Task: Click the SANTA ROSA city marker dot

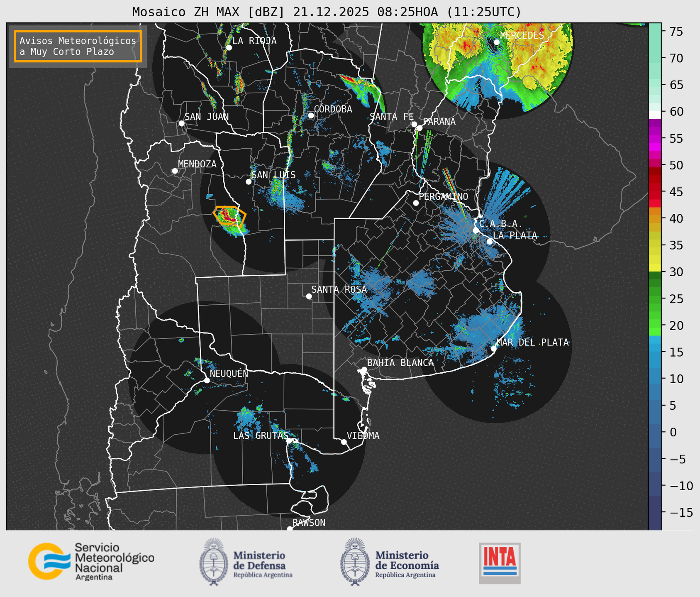Action: point(309,296)
